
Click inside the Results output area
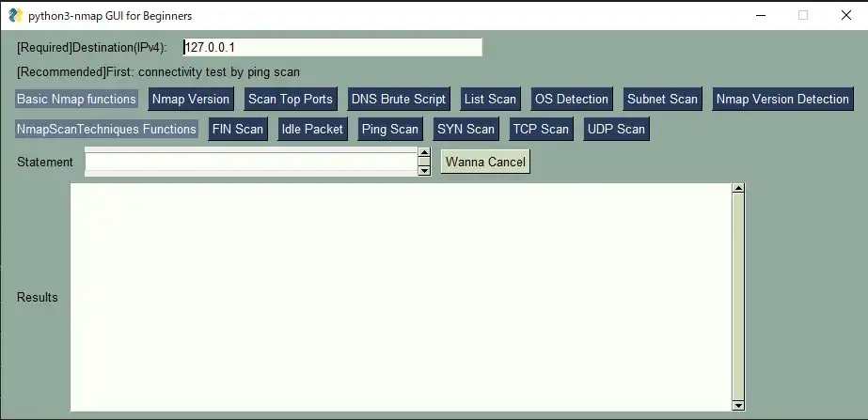[401, 297]
